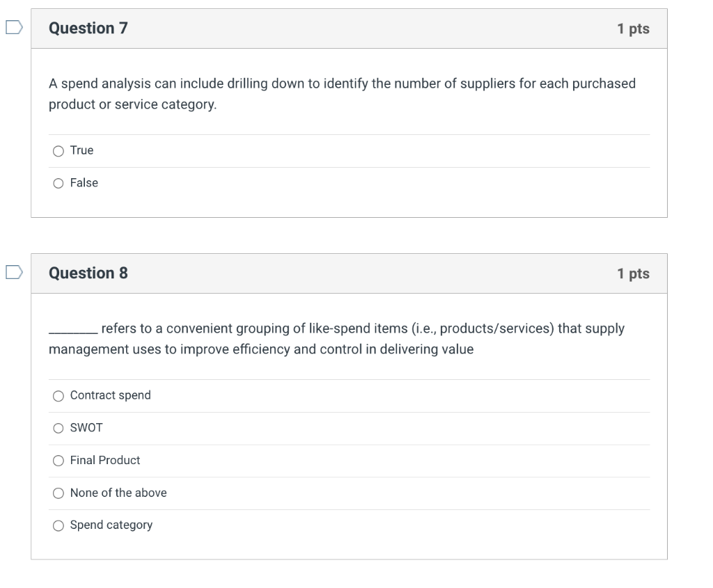The width and height of the screenshot is (713, 588).
Task: Flag Question 7 for review
Action: click(x=13, y=28)
